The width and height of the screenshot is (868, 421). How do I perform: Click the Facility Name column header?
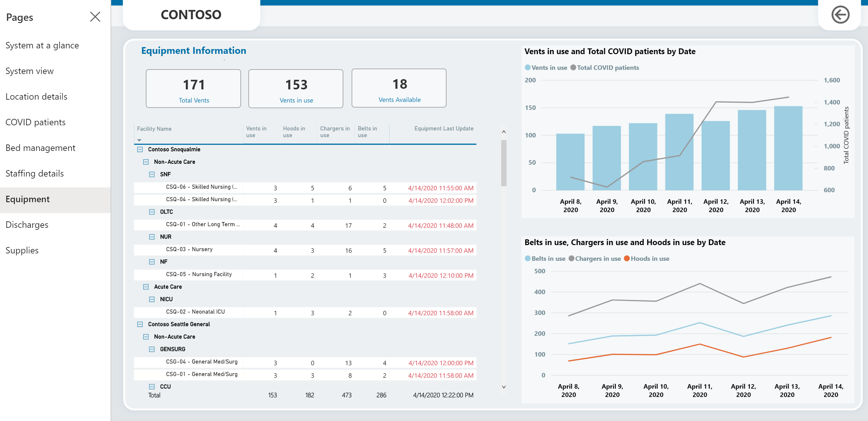click(155, 128)
